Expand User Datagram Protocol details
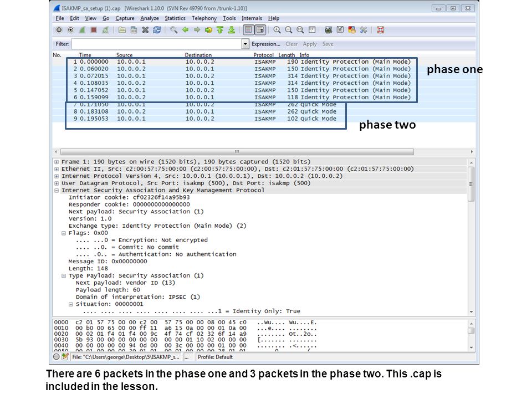532x399 pixels. (x=57, y=183)
